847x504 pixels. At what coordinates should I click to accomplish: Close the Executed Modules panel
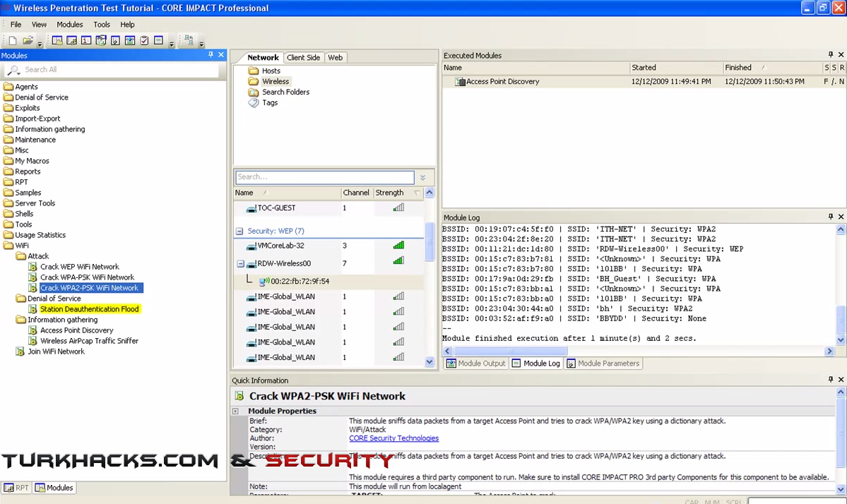[x=841, y=54]
